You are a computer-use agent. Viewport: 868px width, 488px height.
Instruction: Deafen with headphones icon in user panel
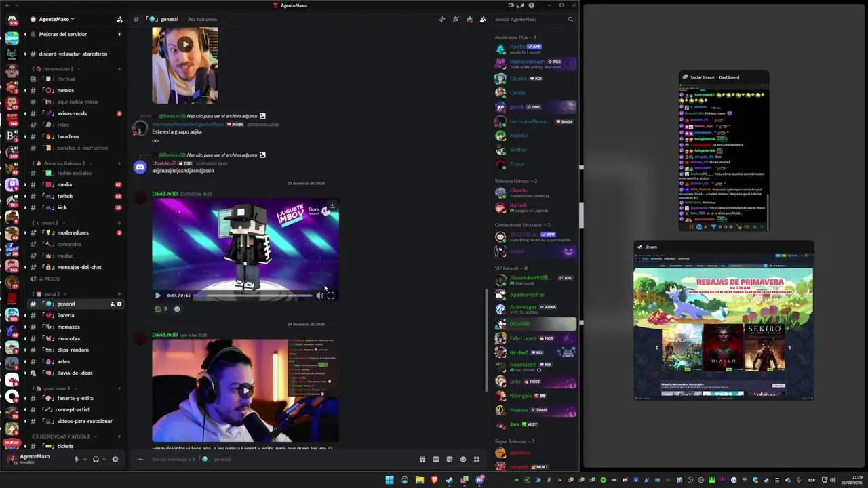click(x=96, y=459)
